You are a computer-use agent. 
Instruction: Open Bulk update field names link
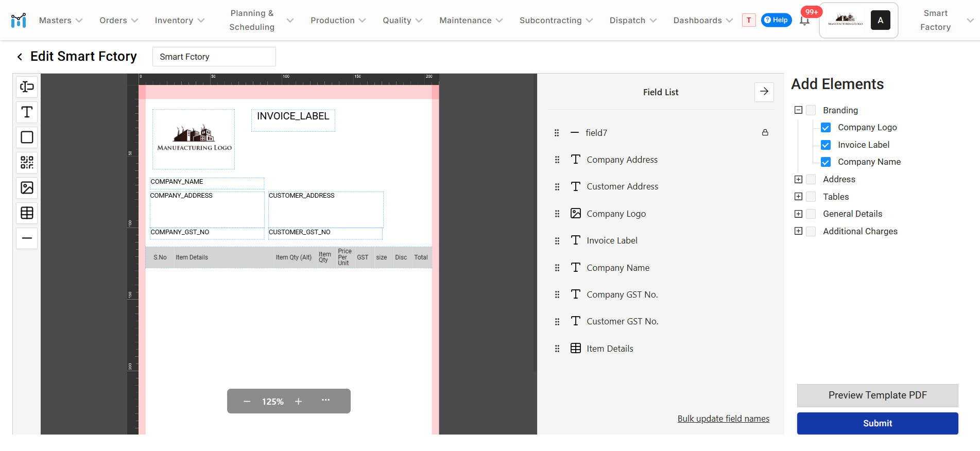[x=723, y=419]
